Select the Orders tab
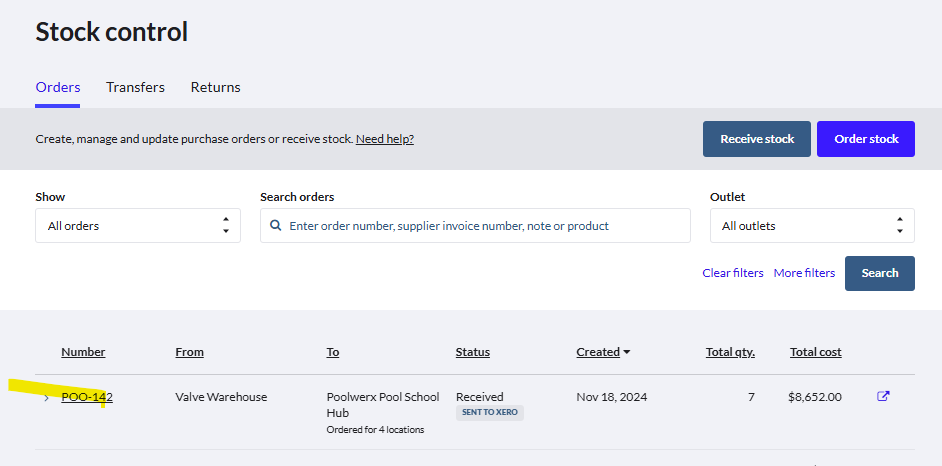 [58, 87]
